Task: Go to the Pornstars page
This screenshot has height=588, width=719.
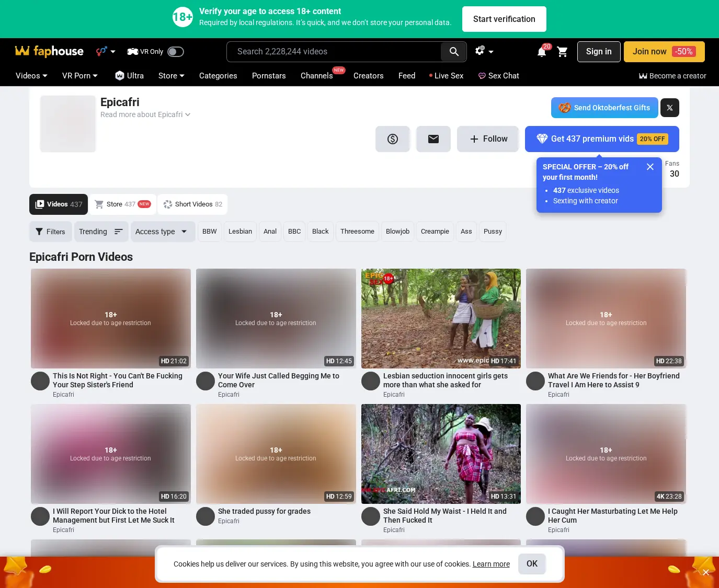Action: pyautogui.click(x=269, y=76)
